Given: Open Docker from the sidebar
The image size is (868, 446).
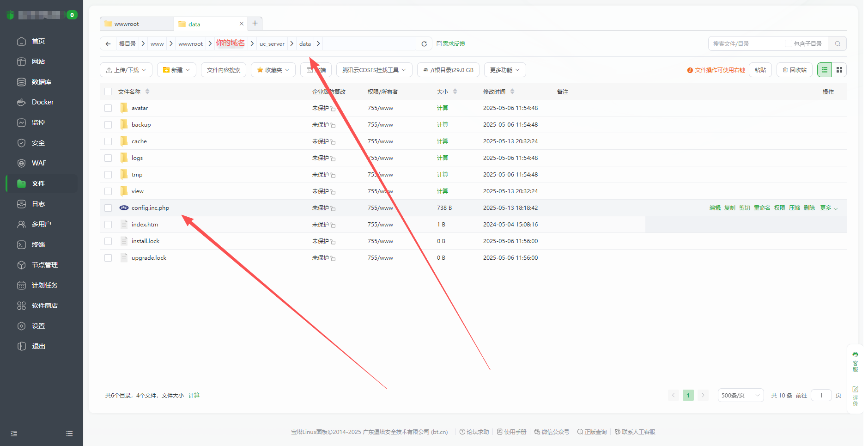Looking at the screenshot, I should tap(42, 102).
